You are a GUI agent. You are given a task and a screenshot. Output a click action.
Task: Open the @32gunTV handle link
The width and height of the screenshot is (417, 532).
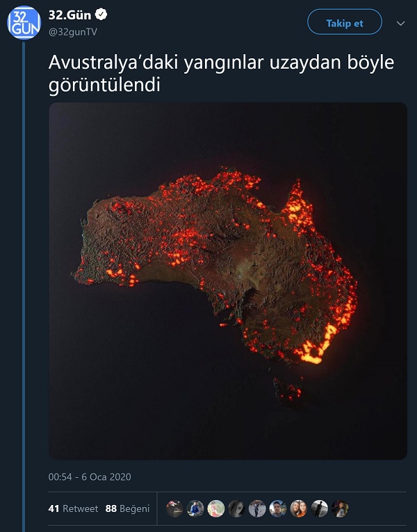pyautogui.click(x=73, y=32)
